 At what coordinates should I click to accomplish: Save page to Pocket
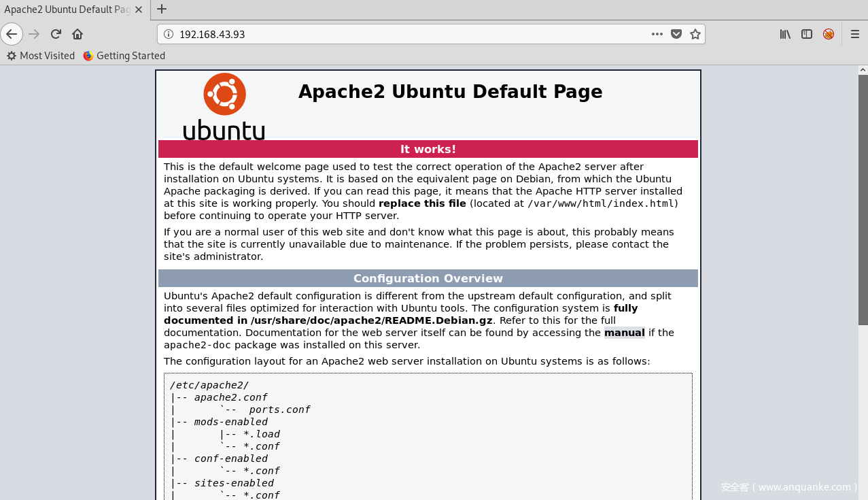[x=676, y=34]
